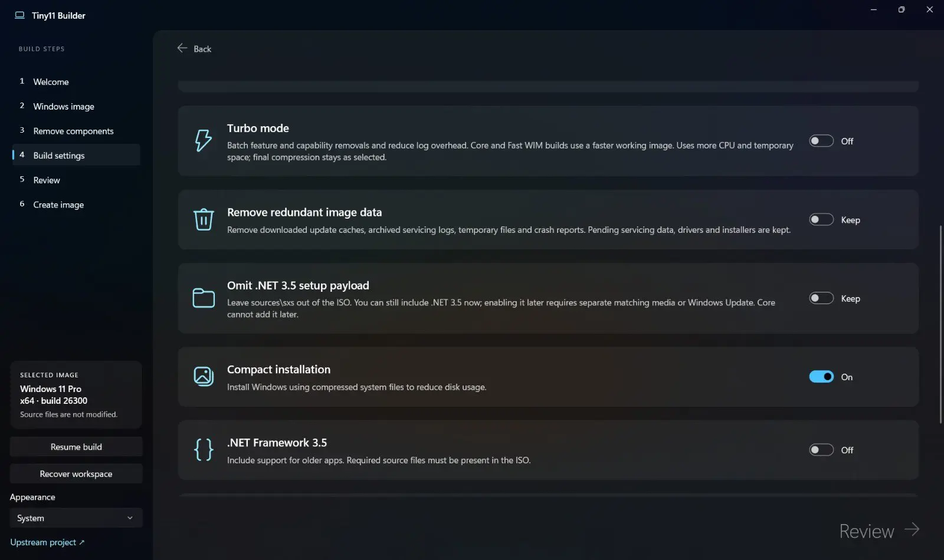The width and height of the screenshot is (944, 560).
Task: Turn off Compact installation toggle
Action: (x=821, y=377)
